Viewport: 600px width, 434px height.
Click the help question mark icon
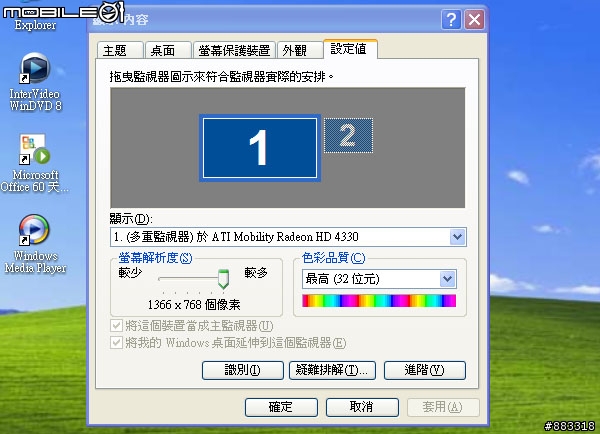coord(451,20)
